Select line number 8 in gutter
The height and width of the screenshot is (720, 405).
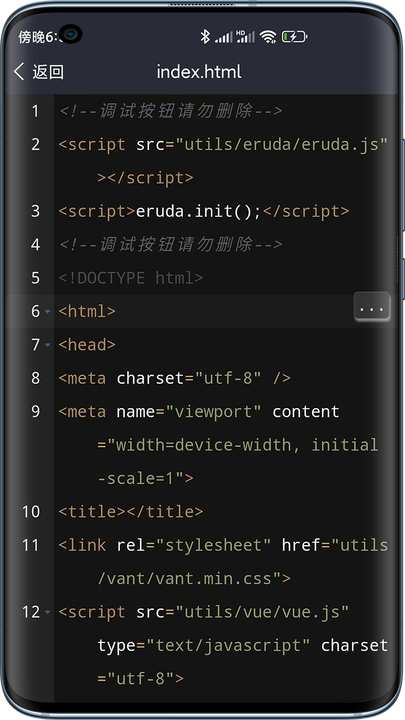pos(35,378)
